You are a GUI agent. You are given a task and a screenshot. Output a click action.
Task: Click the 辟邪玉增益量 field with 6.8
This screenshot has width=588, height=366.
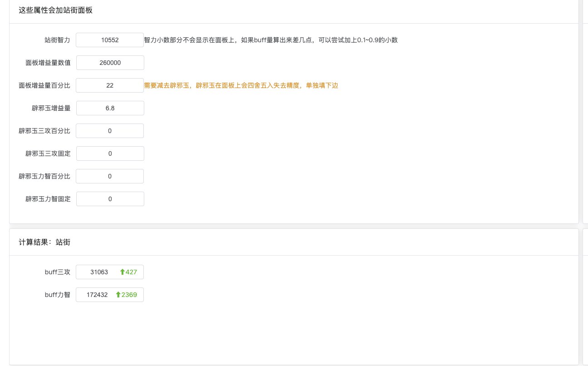tap(110, 108)
